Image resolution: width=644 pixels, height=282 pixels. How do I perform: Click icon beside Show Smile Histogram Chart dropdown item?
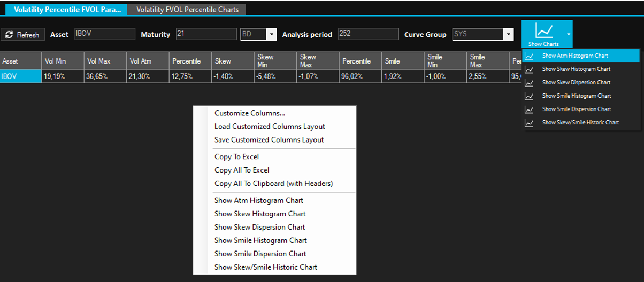coord(529,96)
